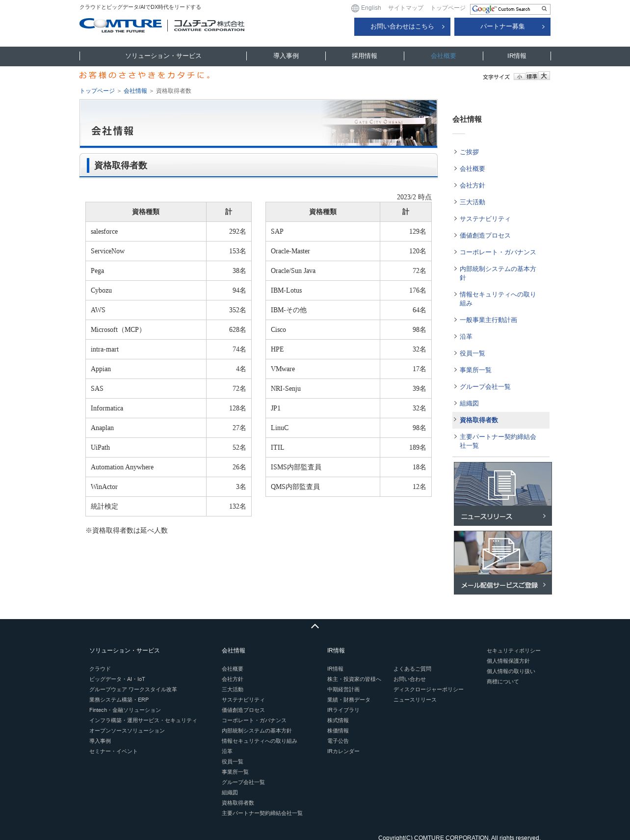Viewport: 630px width, 840px height.
Task: Click the scroll-to-top arrow above the footer
Action: [x=315, y=626]
